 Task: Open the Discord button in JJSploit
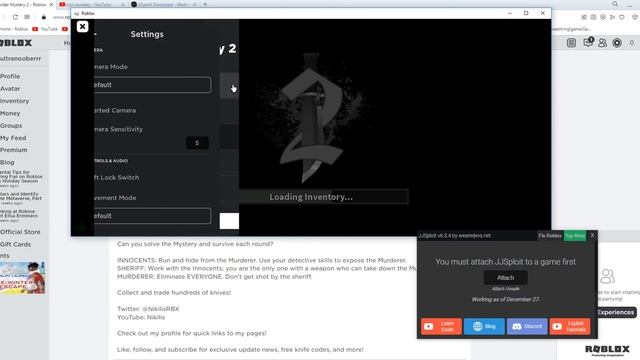click(x=527, y=326)
